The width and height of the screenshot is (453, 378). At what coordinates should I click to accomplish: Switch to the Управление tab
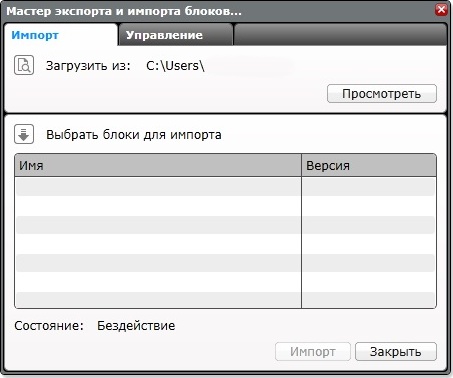pos(175,35)
